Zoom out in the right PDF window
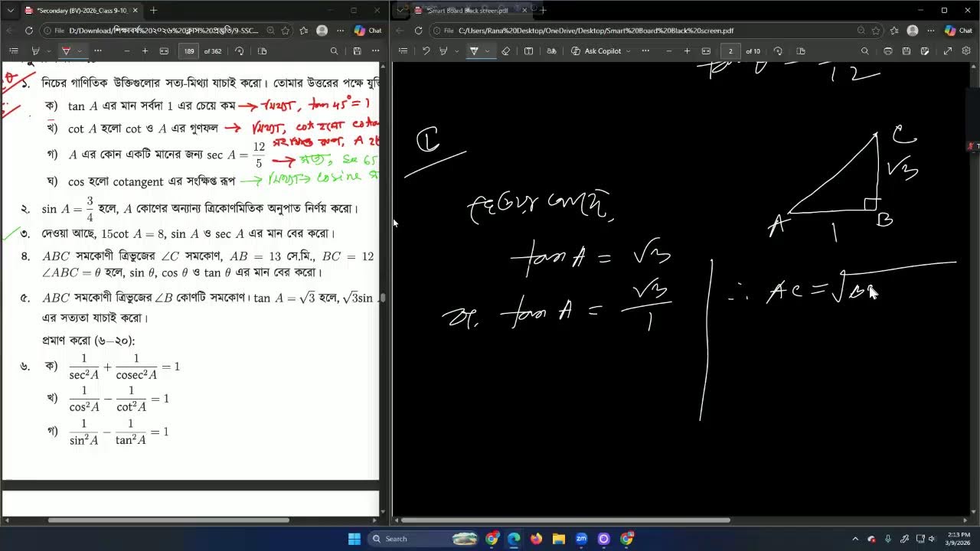Viewport: 980px width, 551px height. 669,51
